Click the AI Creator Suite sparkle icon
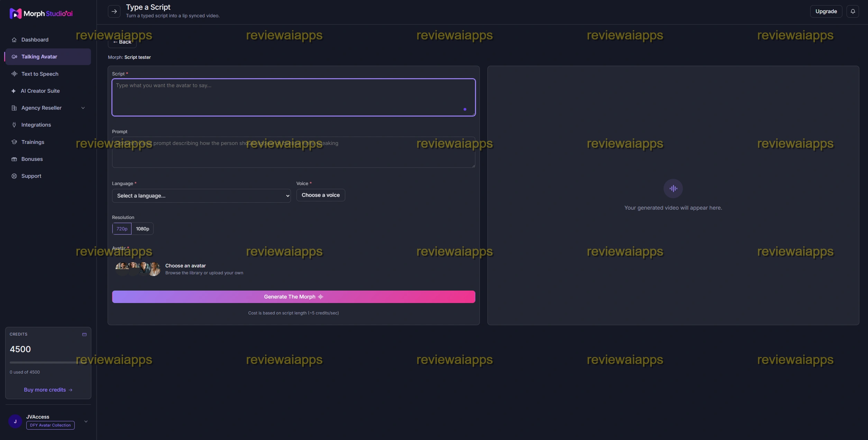 tap(13, 91)
